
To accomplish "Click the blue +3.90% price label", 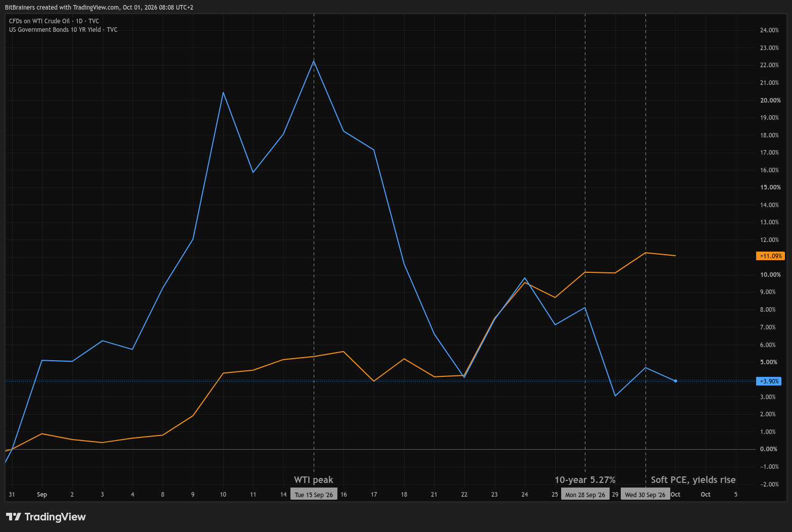I will (x=769, y=381).
